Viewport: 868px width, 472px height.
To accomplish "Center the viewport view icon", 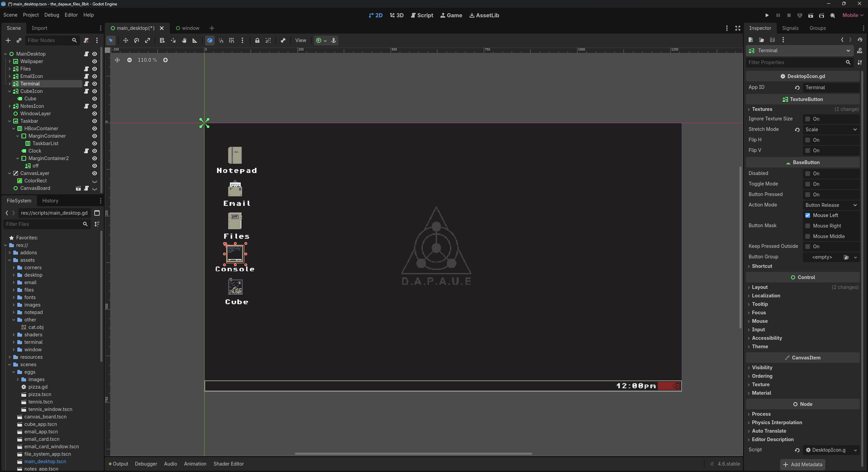I will [x=117, y=60].
